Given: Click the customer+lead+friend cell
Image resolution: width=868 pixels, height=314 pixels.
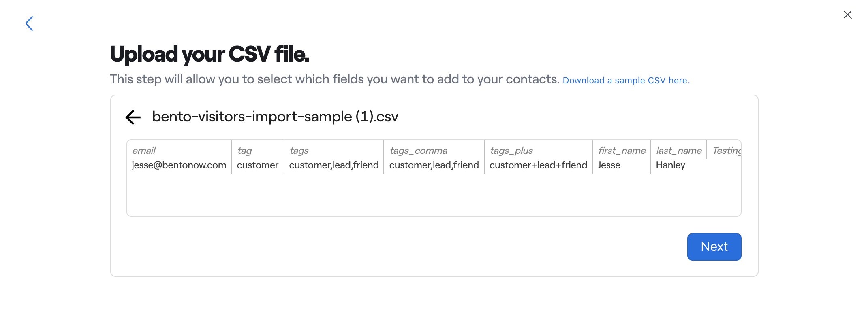Looking at the screenshot, I should [x=538, y=165].
